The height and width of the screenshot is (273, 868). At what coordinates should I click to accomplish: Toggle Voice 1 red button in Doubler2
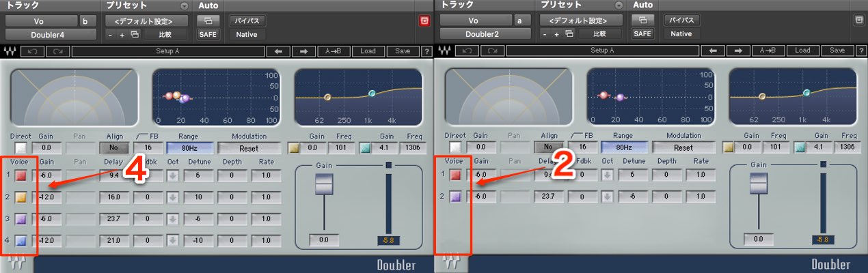tap(455, 175)
